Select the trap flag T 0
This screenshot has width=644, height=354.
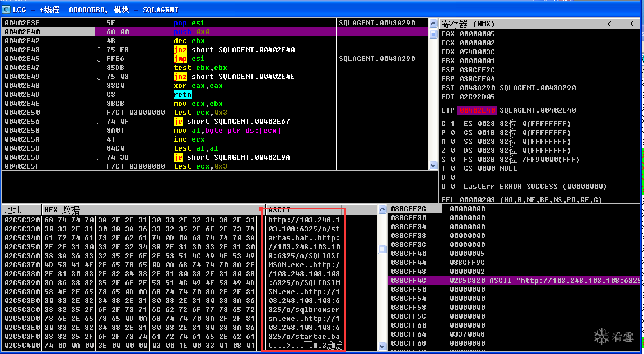[x=448, y=169]
